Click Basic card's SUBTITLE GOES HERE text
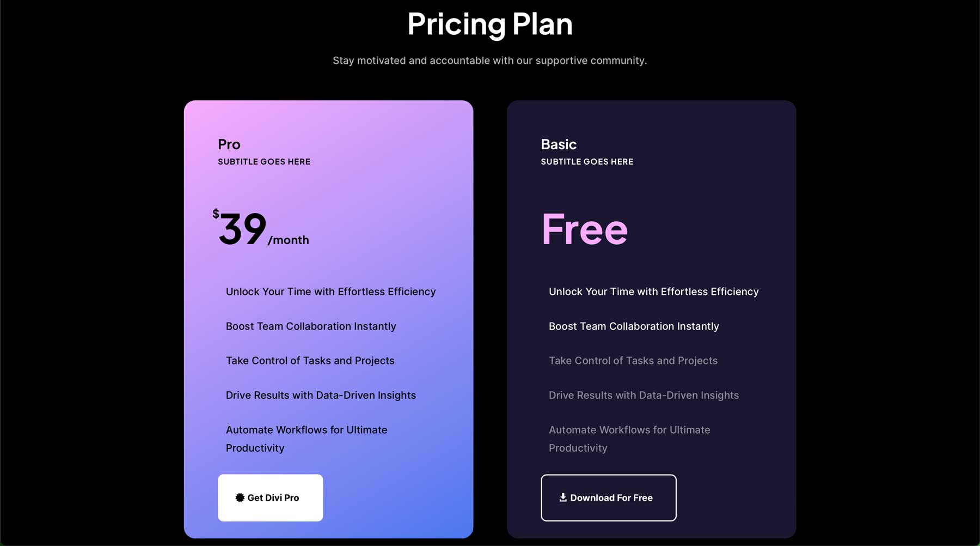This screenshot has width=980, height=546. tap(587, 162)
